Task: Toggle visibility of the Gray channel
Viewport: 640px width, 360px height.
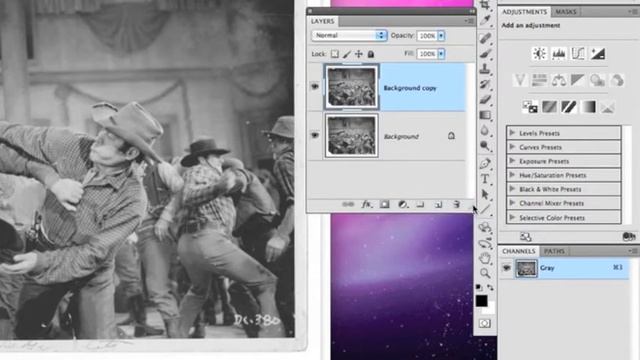Action: 507,268
